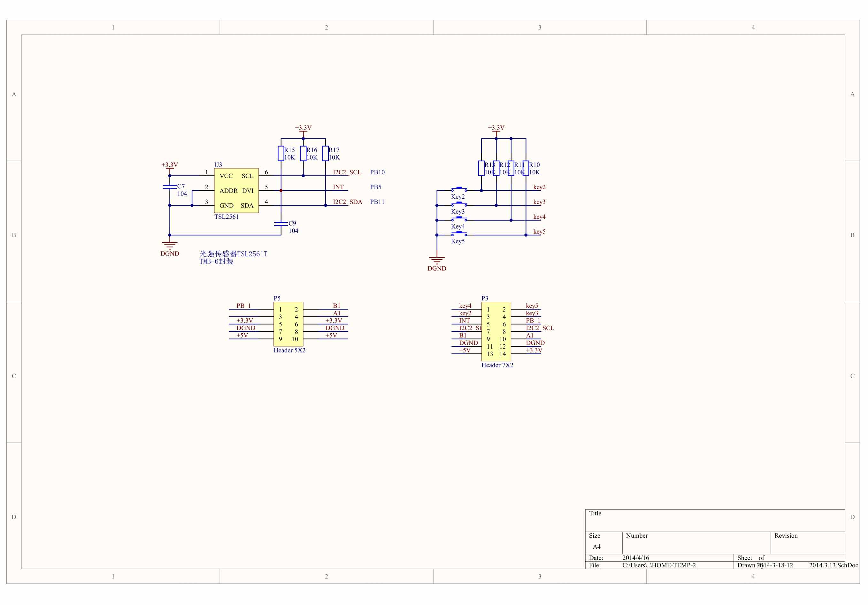Viewport: 868px width, 605px height.
Task: Click the C:\Users\..\HOME-TEMP-2 file path
Action: click(x=659, y=565)
